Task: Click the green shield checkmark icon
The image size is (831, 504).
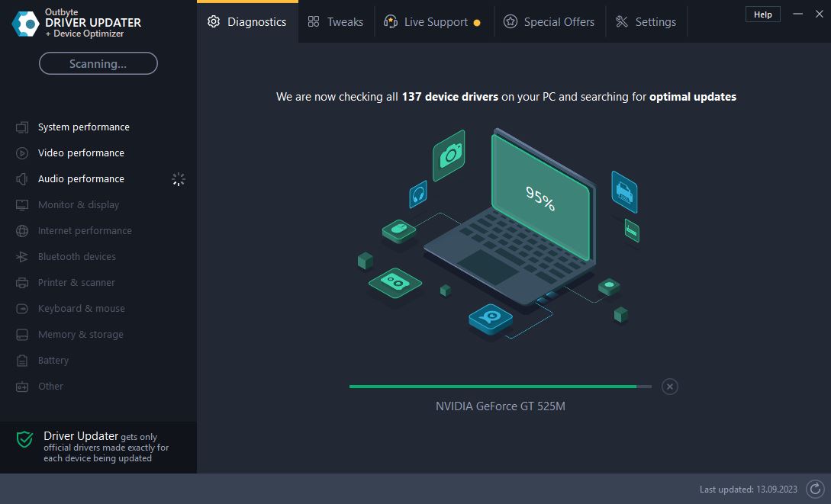Action: [25, 439]
